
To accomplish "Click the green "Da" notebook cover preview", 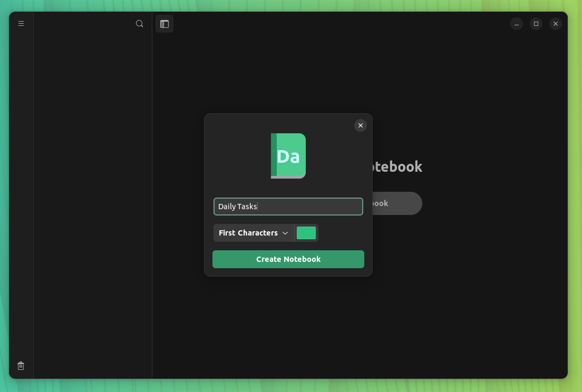I will (x=288, y=155).
